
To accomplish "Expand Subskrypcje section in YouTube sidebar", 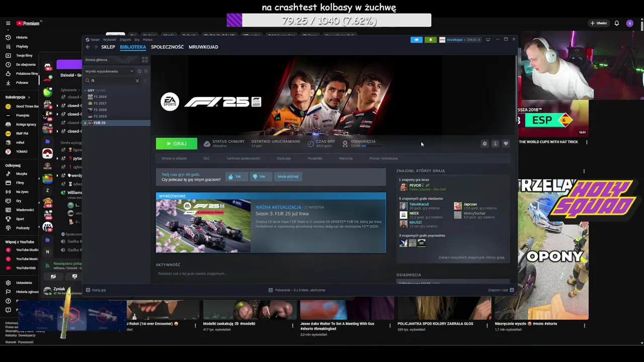I will [18, 97].
